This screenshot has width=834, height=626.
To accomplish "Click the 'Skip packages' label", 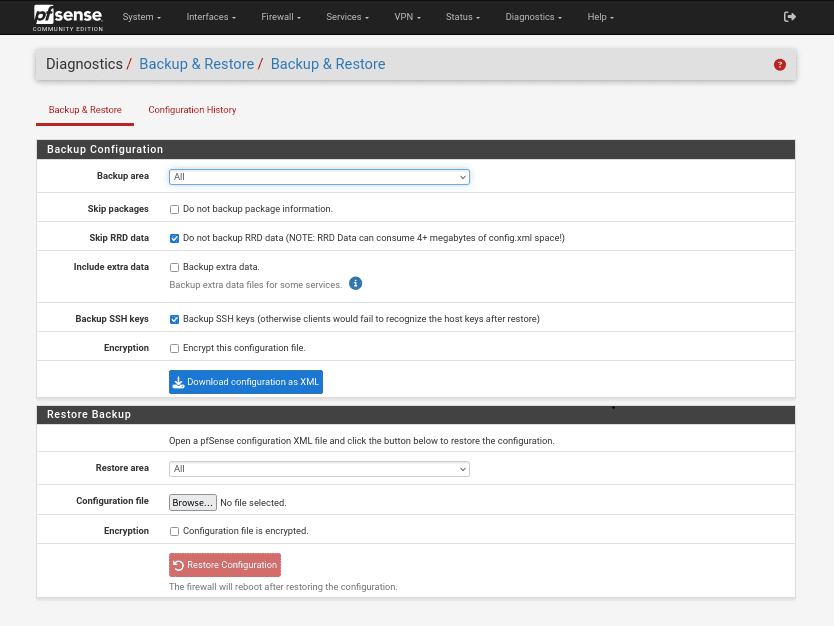I will [x=118, y=209].
